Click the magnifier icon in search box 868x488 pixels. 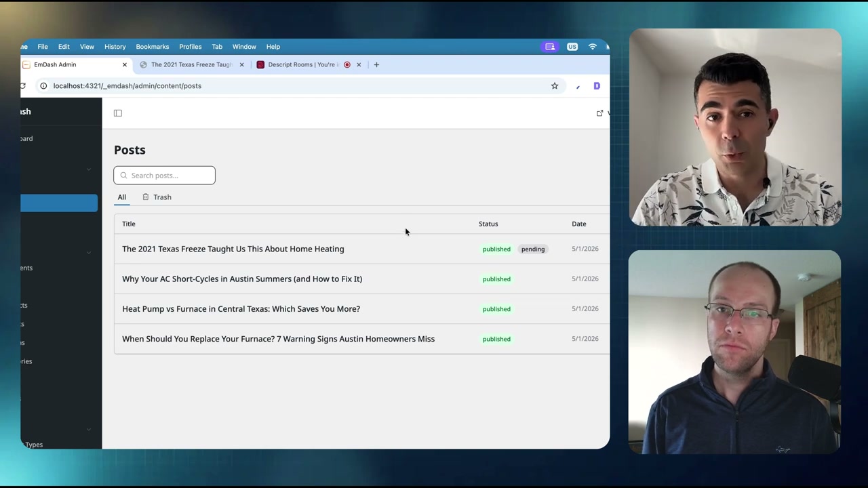click(123, 176)
